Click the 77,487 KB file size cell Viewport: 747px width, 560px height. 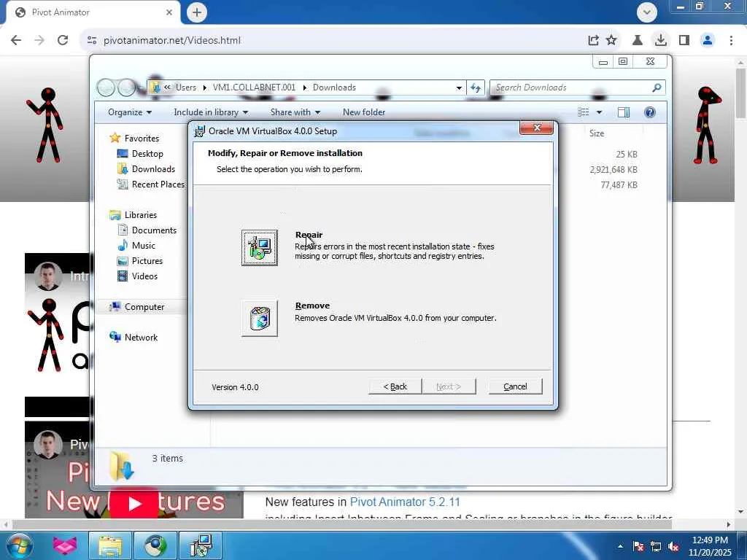pyautogui.click(x=619, y=184)
